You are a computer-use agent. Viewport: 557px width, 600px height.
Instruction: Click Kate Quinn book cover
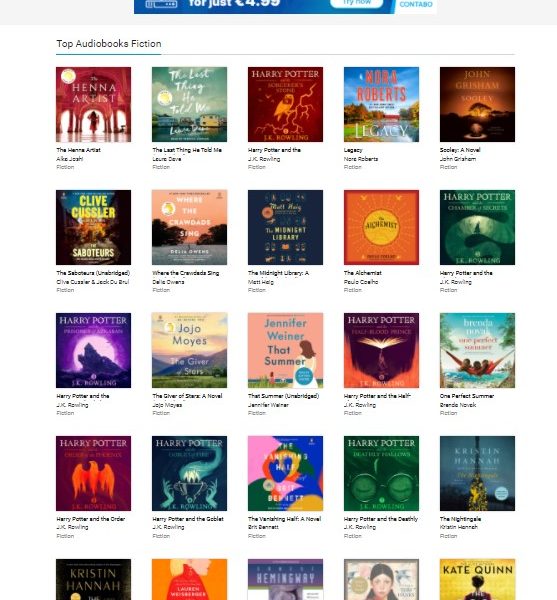(477, 579)
